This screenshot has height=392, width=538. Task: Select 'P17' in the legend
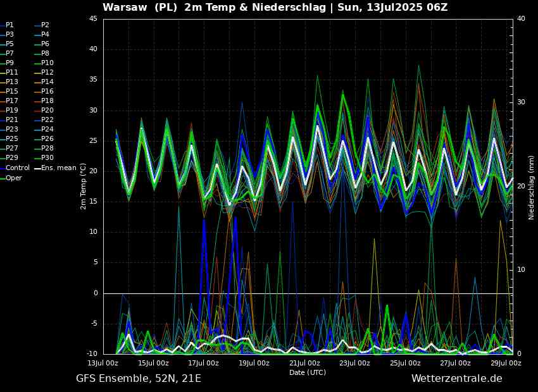tap(11, 101)
